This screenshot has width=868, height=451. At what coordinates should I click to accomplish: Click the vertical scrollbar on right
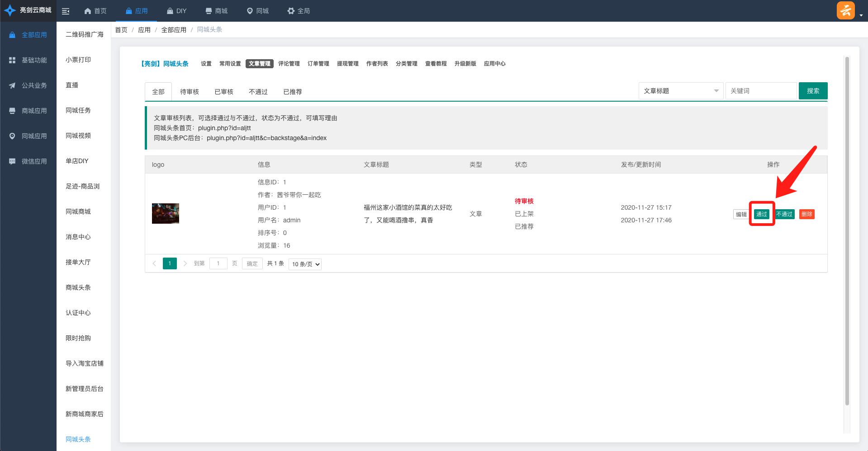click(847, 230)
